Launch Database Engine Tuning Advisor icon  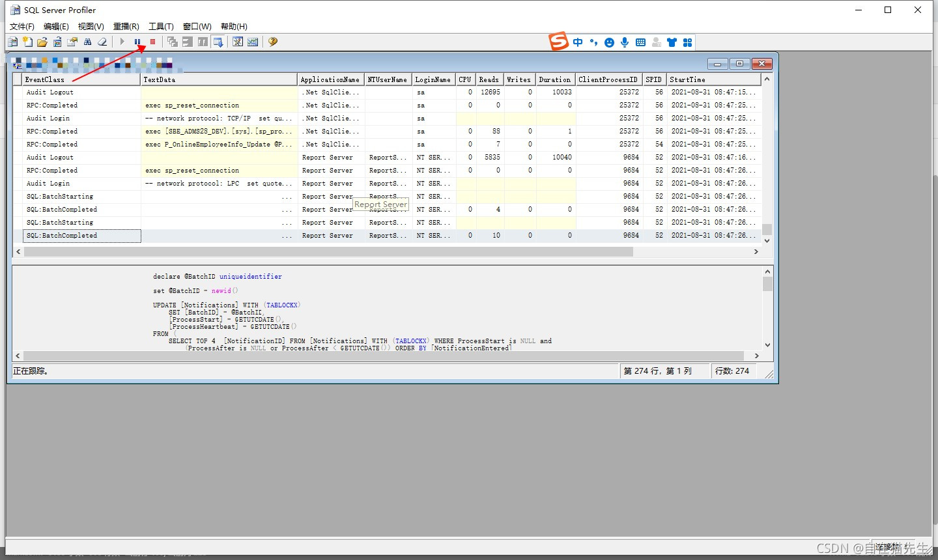coord(238,42)
